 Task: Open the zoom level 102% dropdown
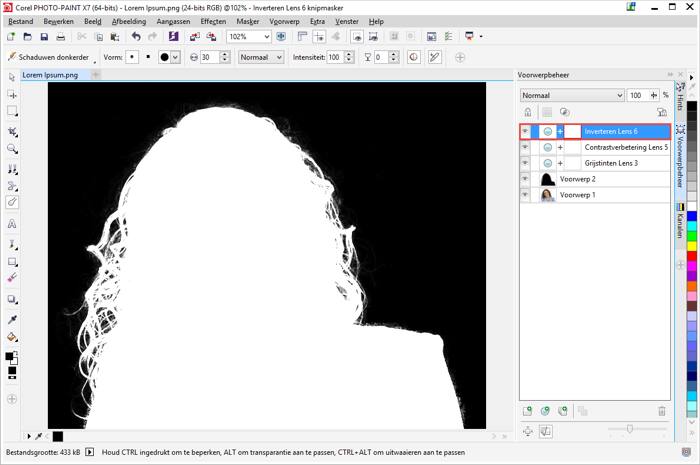coord(265,37)
